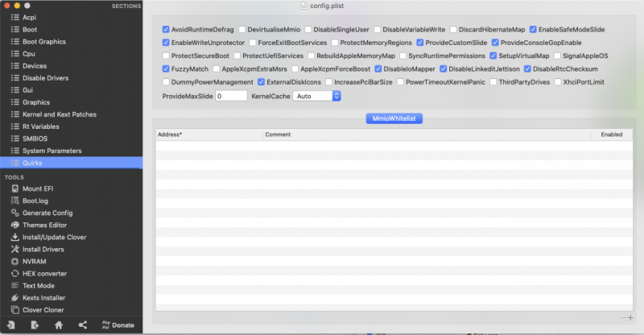
Task: Click the import configuration icon
Action: [11, 325]
